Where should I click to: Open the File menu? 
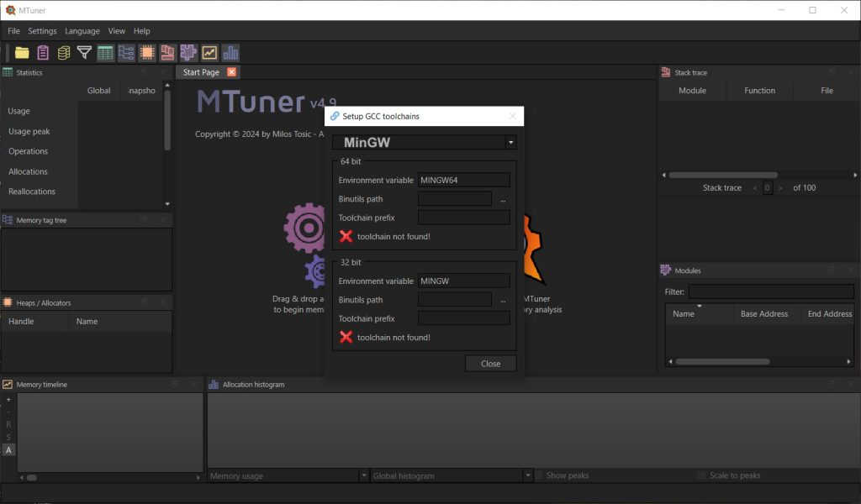tap(13, 31)
